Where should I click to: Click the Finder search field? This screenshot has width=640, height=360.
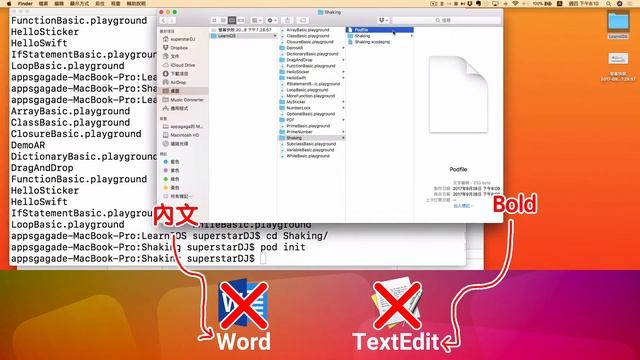[446, 20]
